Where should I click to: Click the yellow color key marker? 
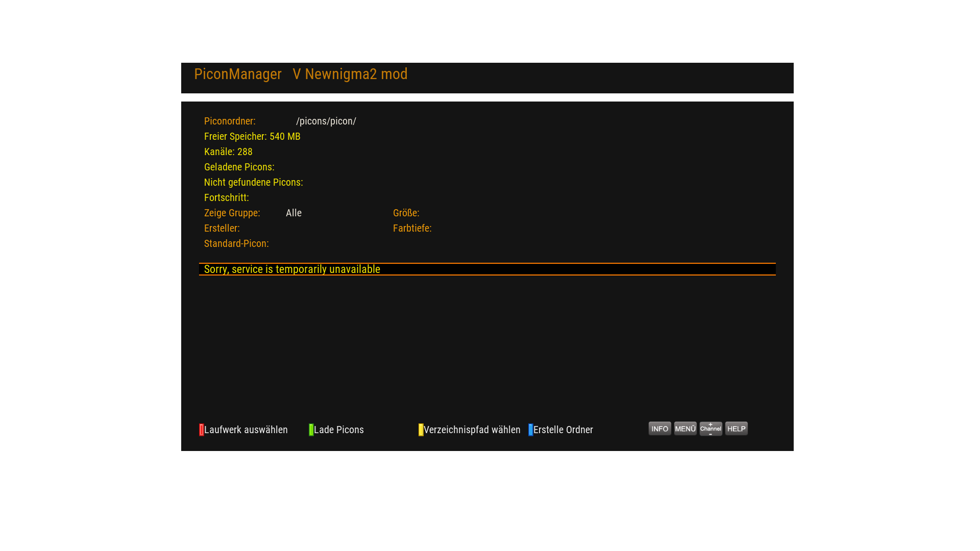421,430
